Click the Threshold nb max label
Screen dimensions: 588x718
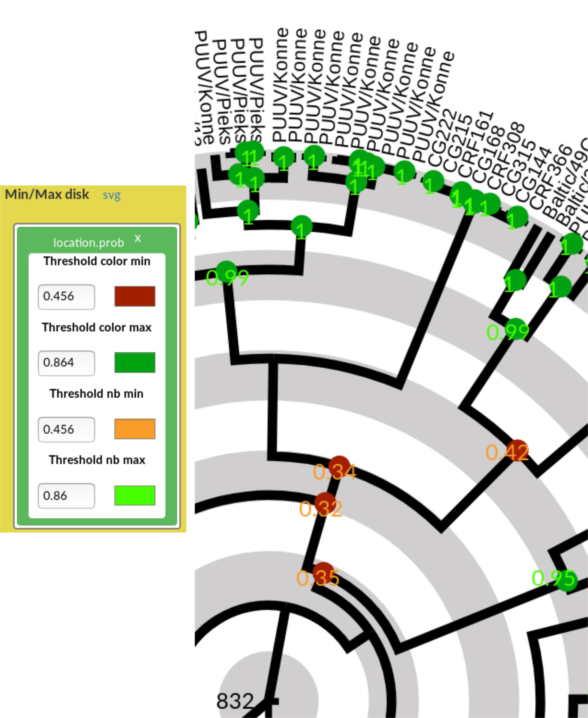click(97, 460)
